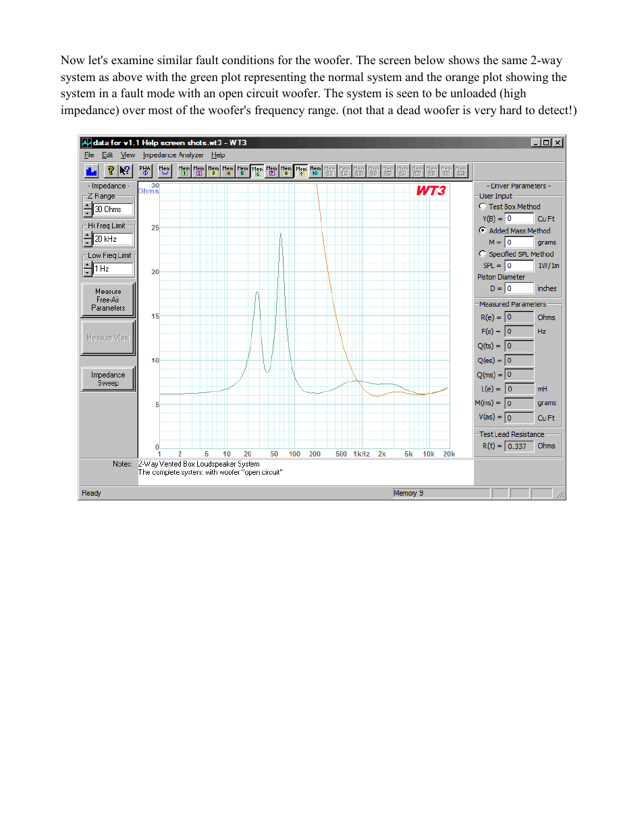Screen dimensions: 644x834
Task: Click the R(t) test lead resistance field
Action: (x=519, y=446)
